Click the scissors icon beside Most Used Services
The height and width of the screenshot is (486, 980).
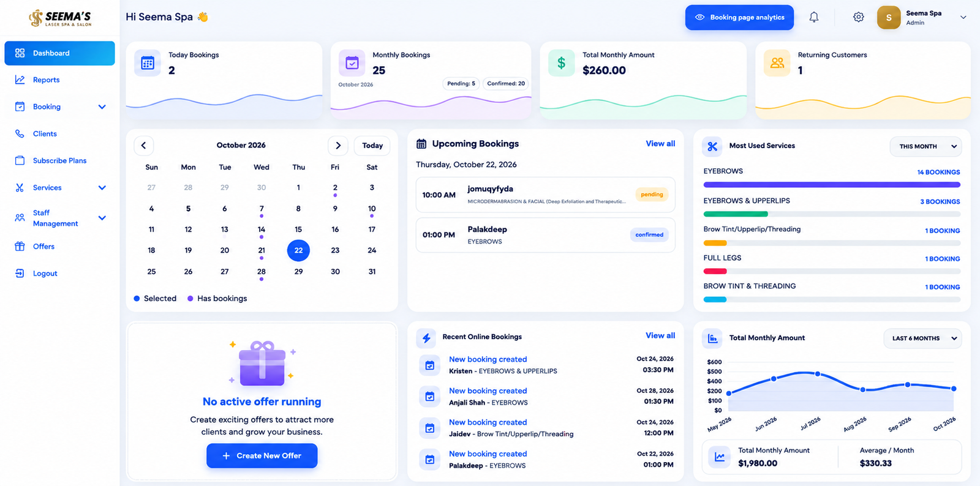(x=712, y=146)
